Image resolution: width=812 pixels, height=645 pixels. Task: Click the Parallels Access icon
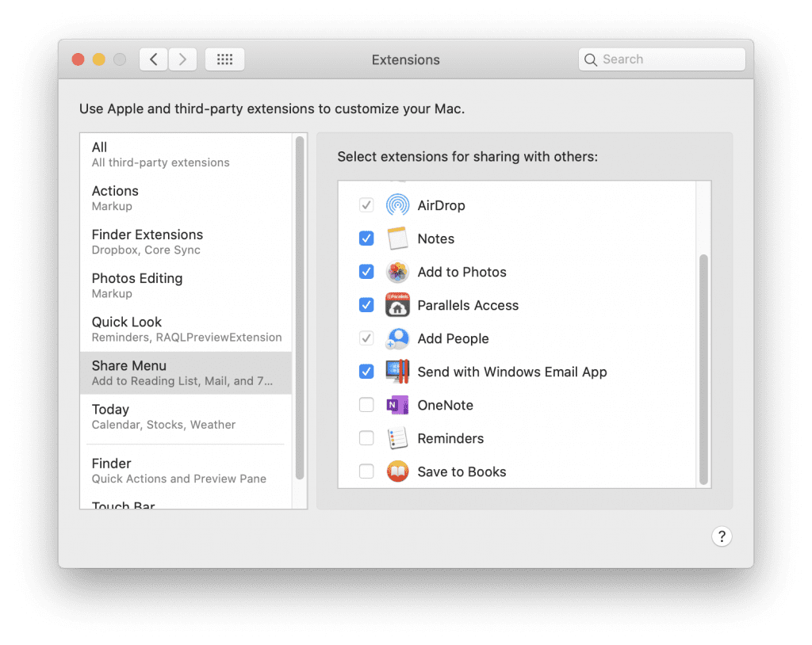pos(398,304)
